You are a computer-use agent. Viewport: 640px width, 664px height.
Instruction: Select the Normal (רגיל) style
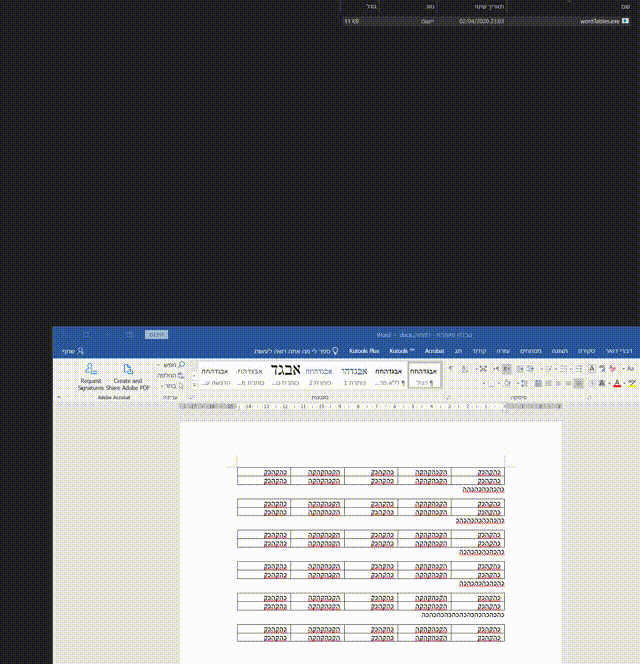coord(424,376)
